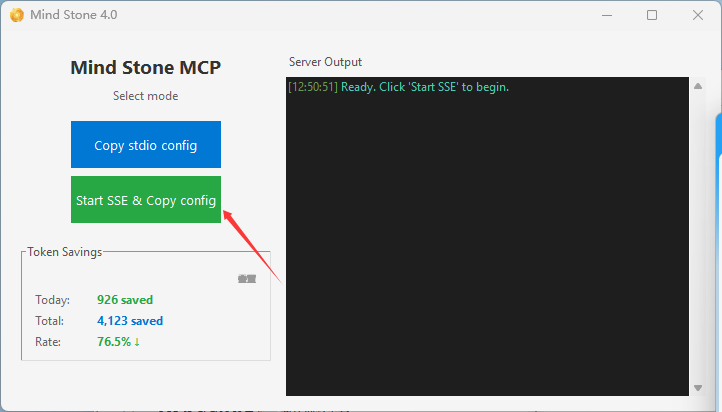Click the 'Ready' log line in Server Output
The height and width of the screenshot is (412, 722).
[x=425, y=87]
